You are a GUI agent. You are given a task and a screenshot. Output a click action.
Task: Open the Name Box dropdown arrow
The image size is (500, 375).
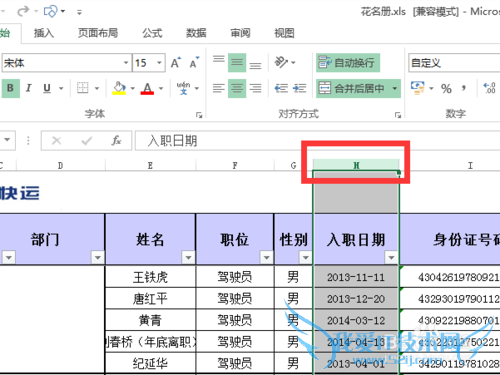(x=7, y=140)
